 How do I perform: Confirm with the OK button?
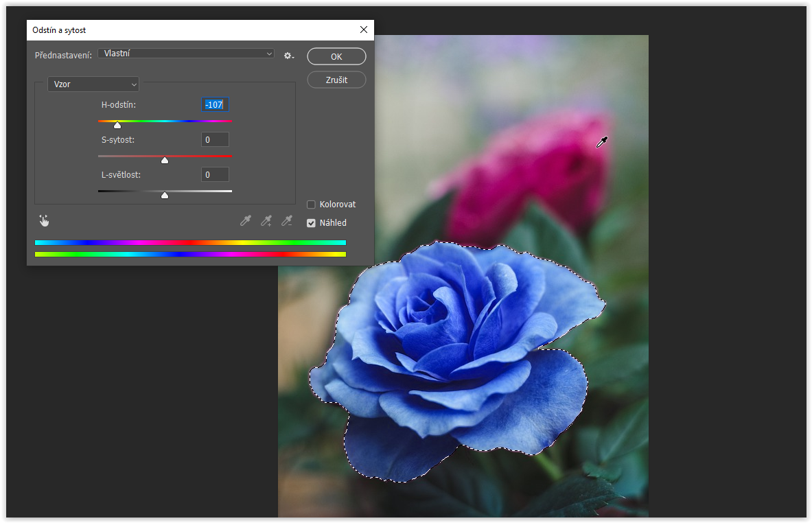click(x=336, y=56)
